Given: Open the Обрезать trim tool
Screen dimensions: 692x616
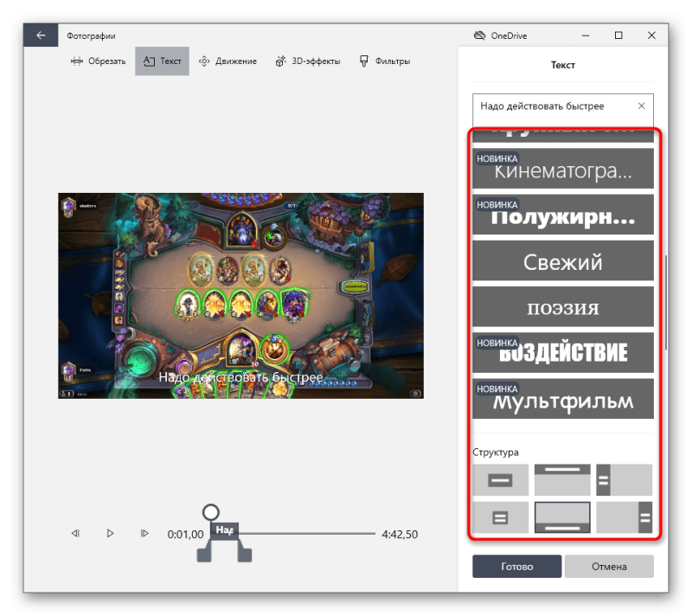Looking at the screenshot, I should pos(98,61).
